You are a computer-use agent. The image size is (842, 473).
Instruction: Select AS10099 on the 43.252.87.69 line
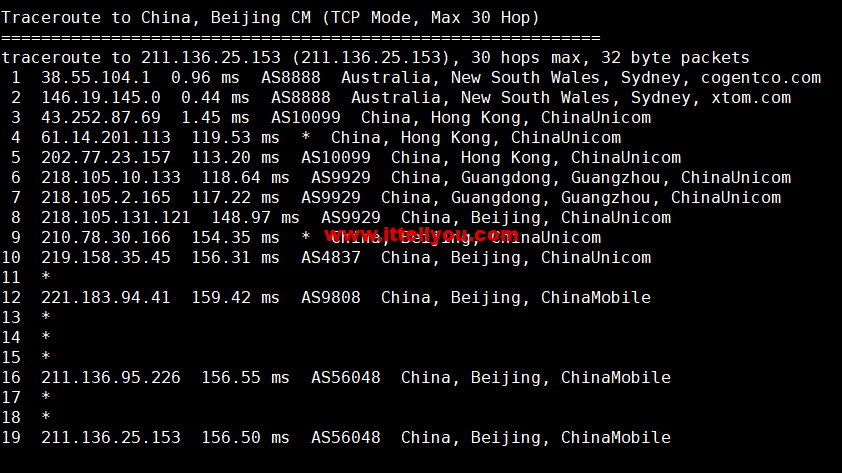(x=306, y=118)
